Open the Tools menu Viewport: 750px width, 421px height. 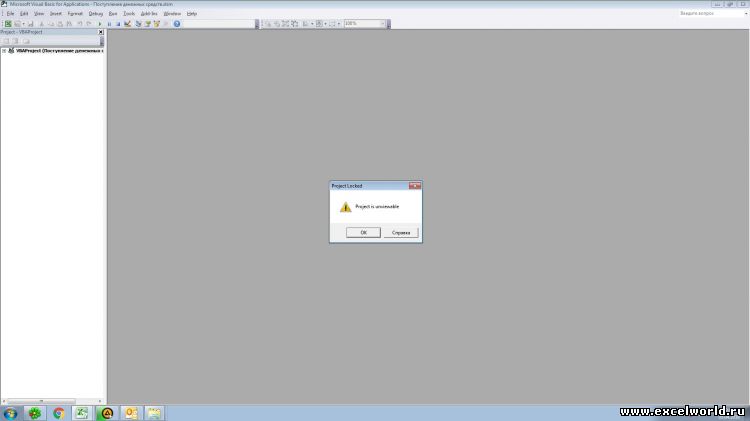(x=129, y=13)
